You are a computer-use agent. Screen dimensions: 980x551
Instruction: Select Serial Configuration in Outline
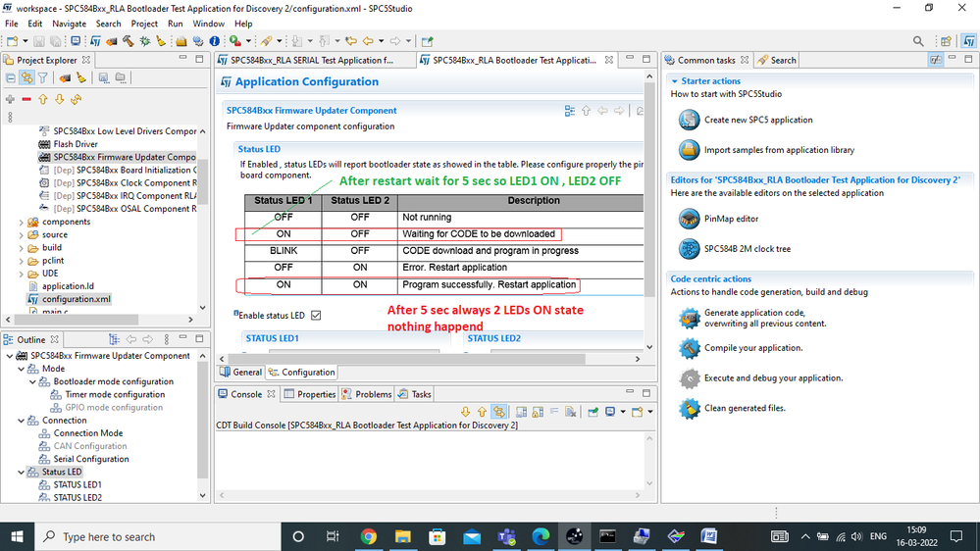coord(90,459)
